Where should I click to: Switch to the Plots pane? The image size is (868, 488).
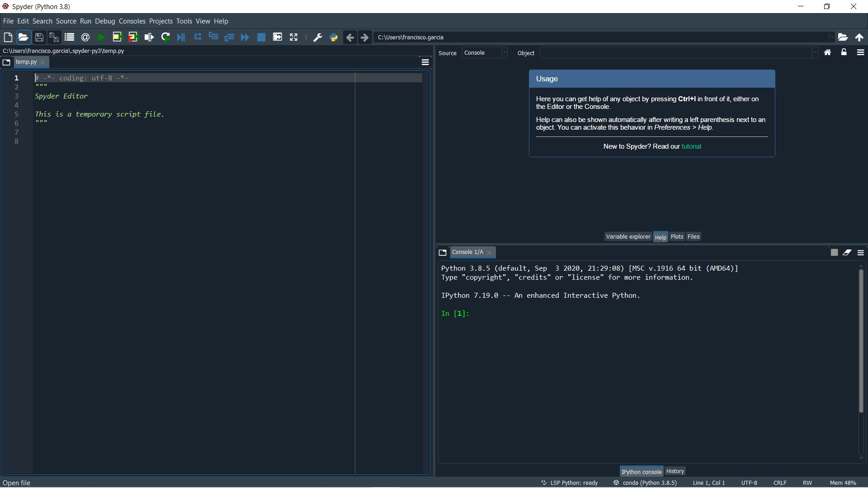(677, 236)
